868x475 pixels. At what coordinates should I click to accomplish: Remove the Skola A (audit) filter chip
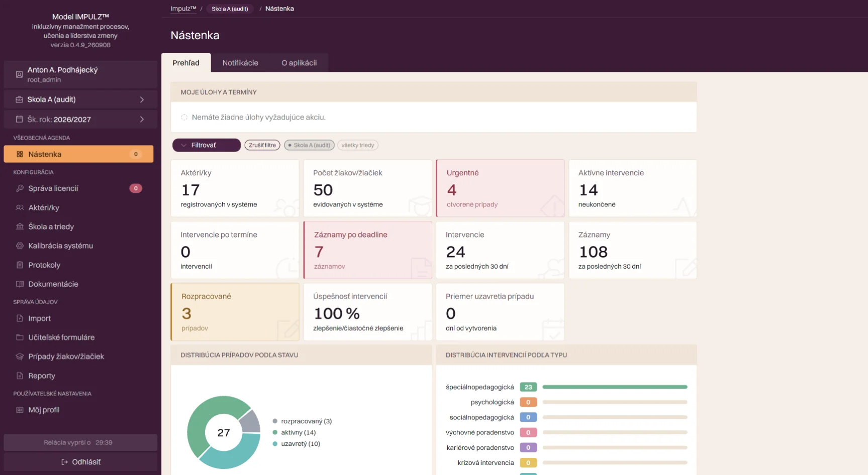point(309,145)
